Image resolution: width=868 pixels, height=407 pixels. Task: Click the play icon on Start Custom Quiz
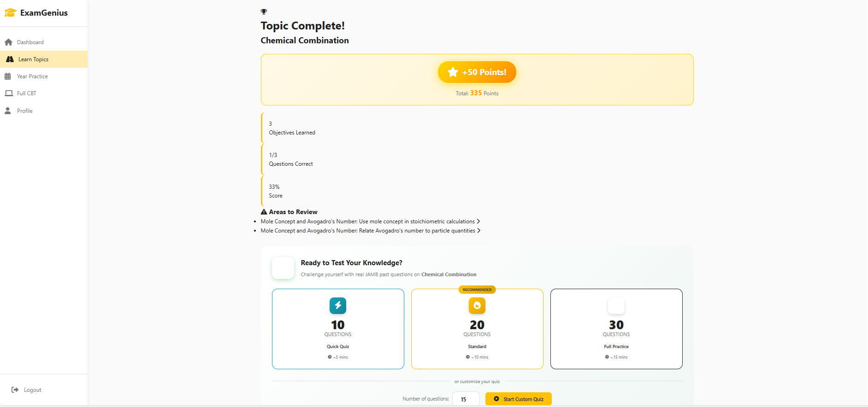coord(496,399)
